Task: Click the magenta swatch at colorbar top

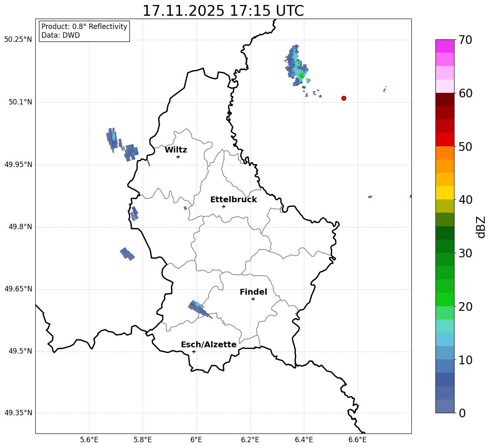Action: coord(445,46)
